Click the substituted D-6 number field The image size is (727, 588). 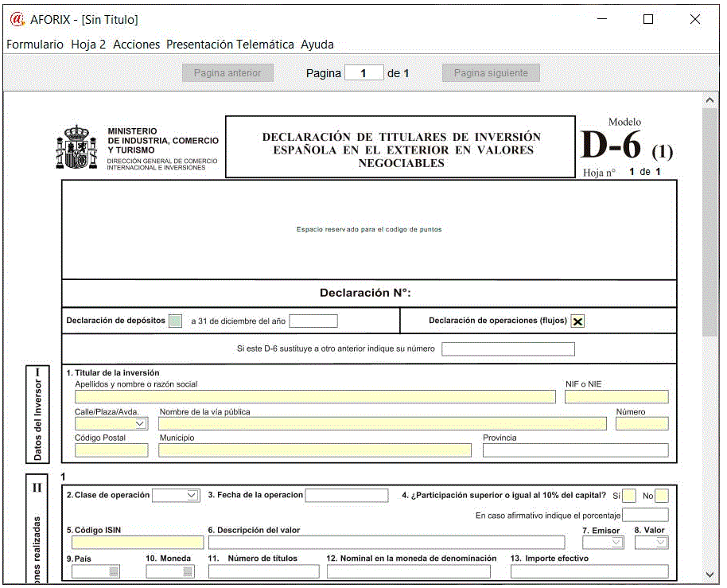tap(508, 349)
